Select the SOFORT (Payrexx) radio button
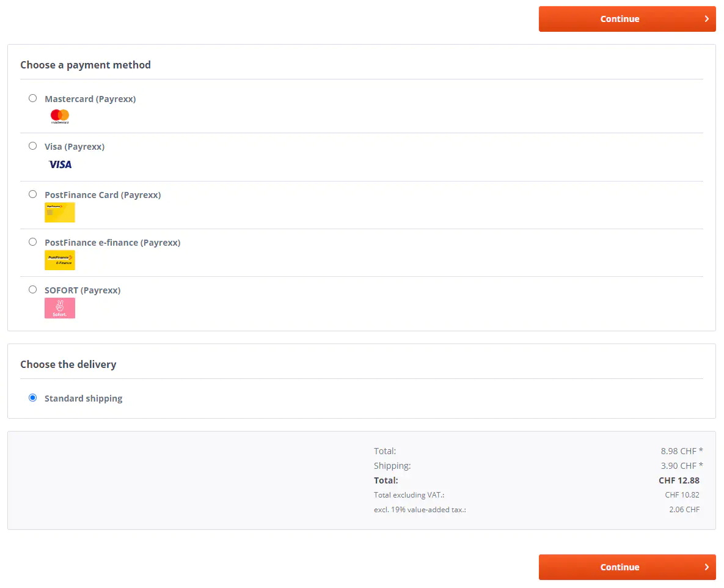Screen dimensions: 724x588 pos(33,290)
